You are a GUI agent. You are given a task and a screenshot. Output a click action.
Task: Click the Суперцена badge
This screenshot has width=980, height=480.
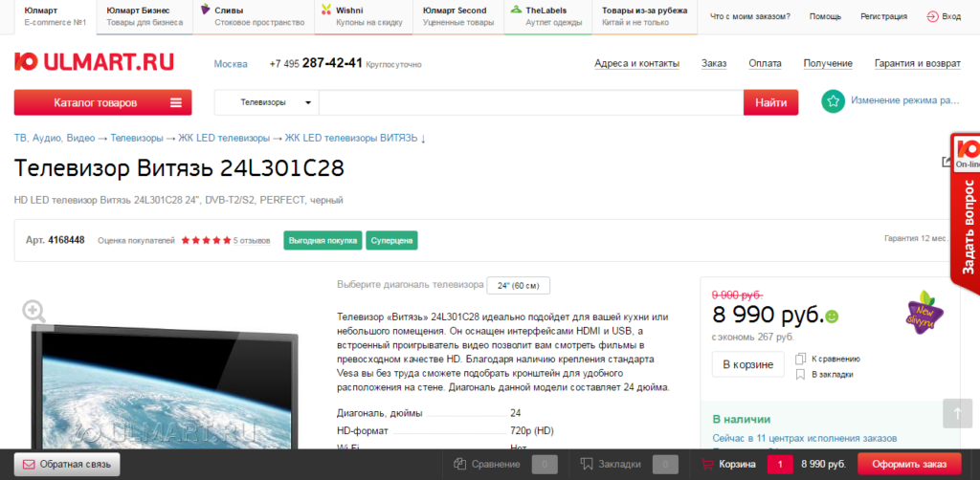pos(391,240)
